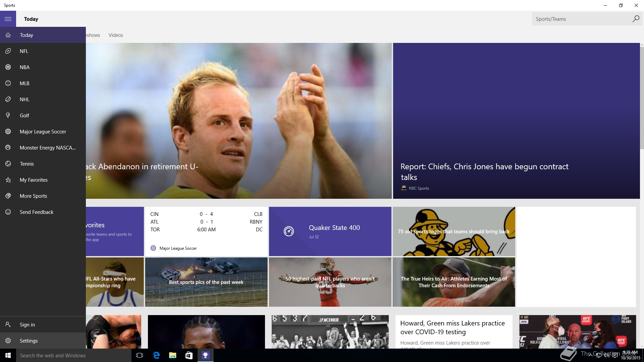Click the NBC Sports source label
Viewport: 644px width, 362px height.
pos(419,188)
